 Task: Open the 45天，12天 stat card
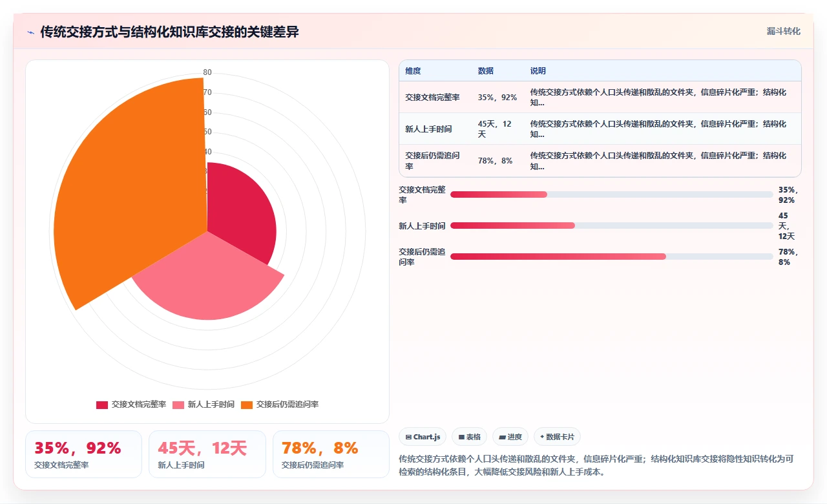[207, 454]
